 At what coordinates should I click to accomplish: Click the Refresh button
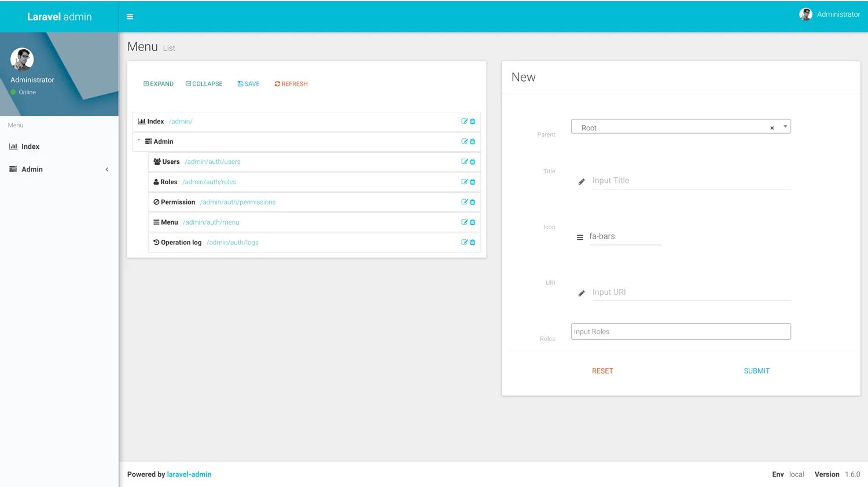pos(291,84)
